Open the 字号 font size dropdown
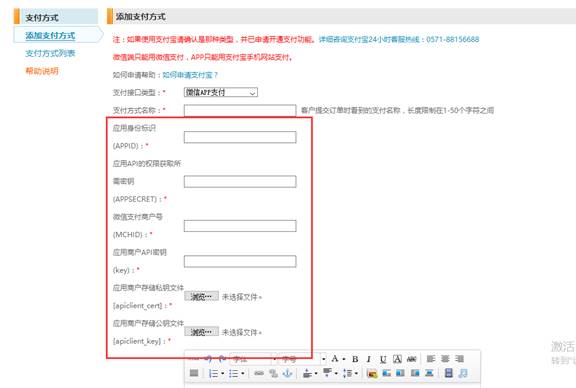Viewport: 576px width, 388px height. 302,359
